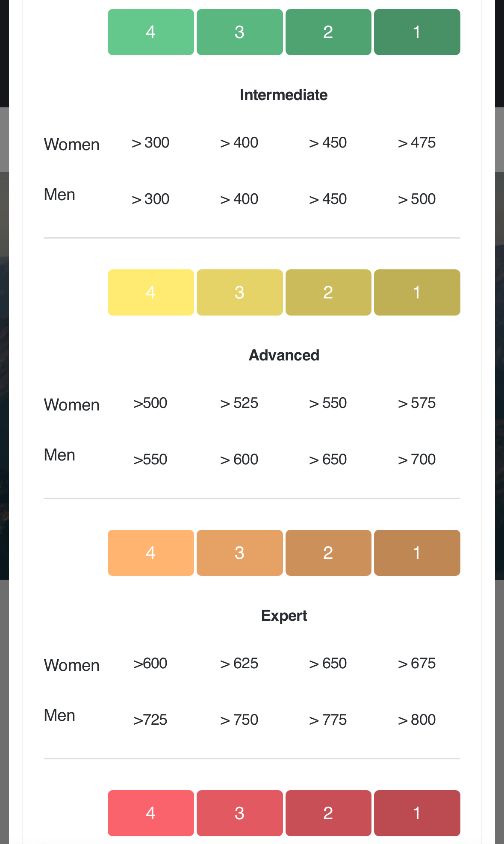Image resolution: width=504 pixels, height=844 pixels.
Task: Click the Expert section heading
Action: [284, 616]
